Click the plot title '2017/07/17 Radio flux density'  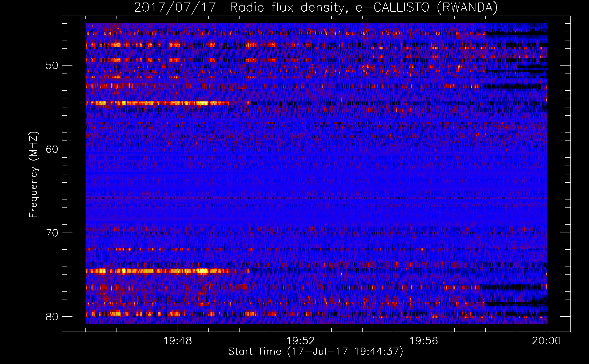(316, 7)
